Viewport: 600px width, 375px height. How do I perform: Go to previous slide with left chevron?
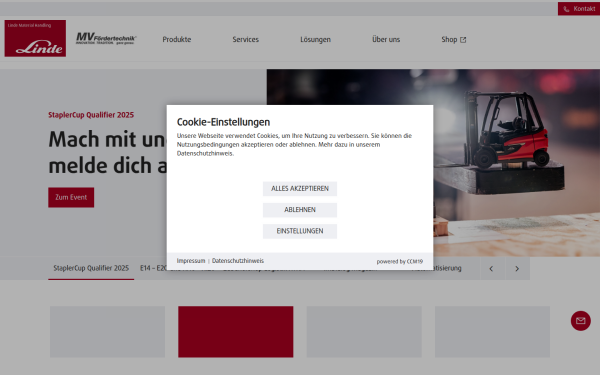pos(492,269)
